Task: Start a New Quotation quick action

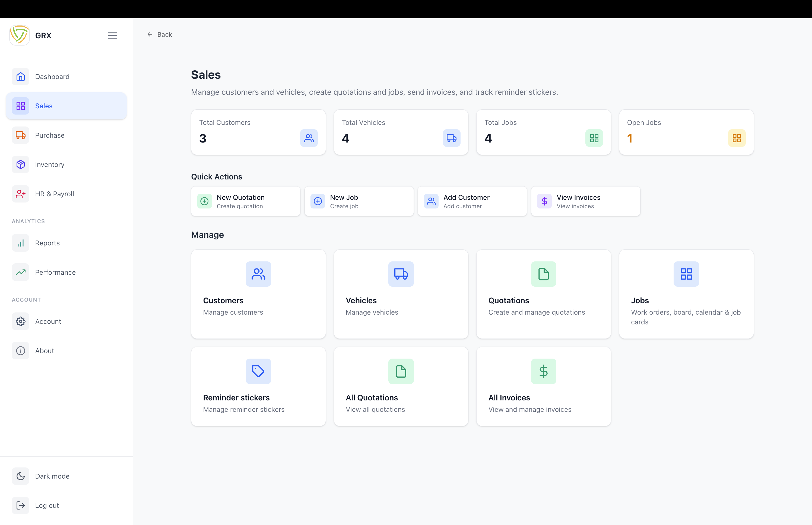Action: pos(245,201)
